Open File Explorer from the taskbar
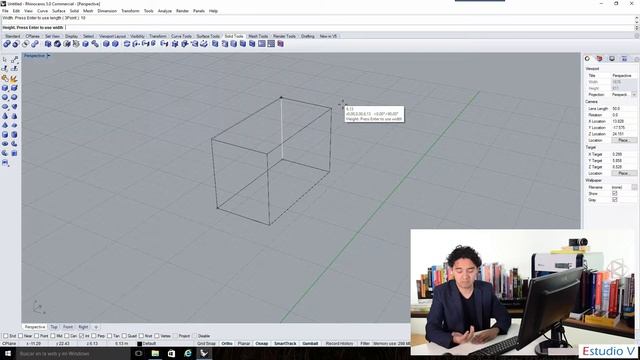The image size is (640, 360). (x=155, y=353)
